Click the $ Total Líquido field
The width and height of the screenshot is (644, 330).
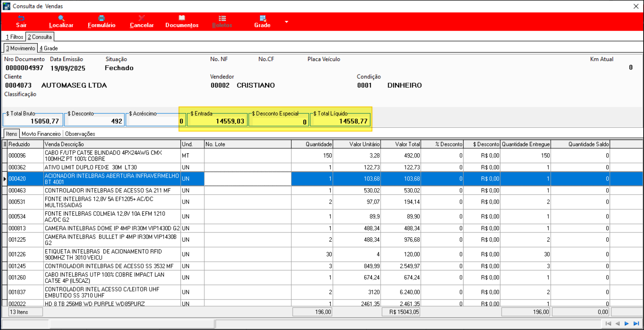coord(340,121)
